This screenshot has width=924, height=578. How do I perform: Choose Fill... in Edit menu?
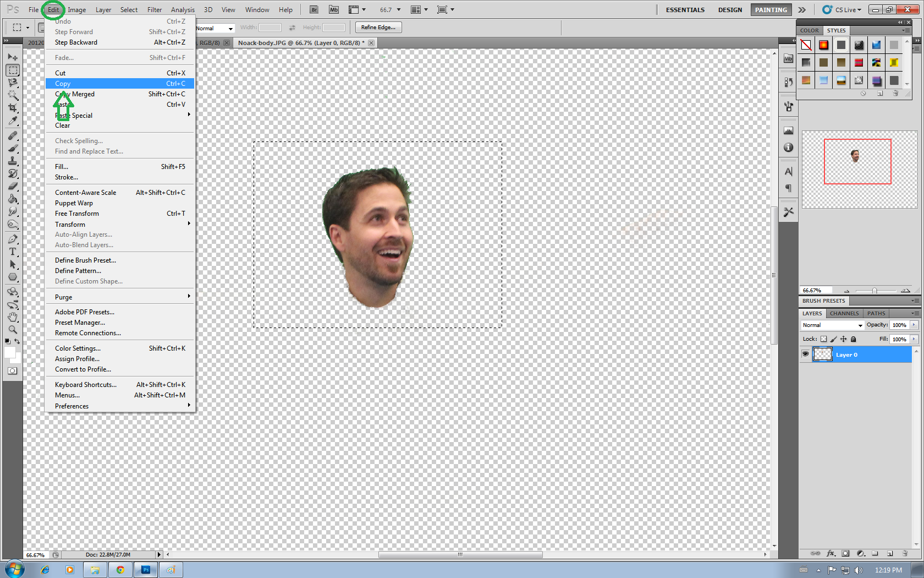tap(120, 167)
